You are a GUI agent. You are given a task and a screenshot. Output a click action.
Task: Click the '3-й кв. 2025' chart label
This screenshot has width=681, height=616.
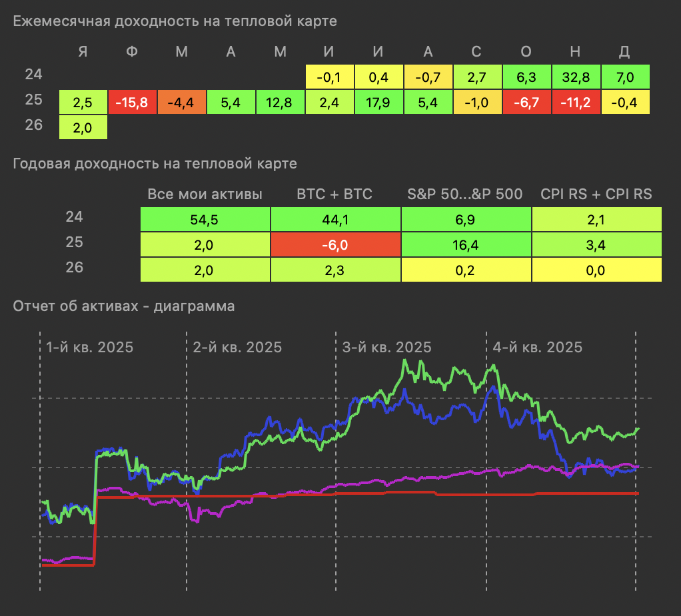pos(386,347)
